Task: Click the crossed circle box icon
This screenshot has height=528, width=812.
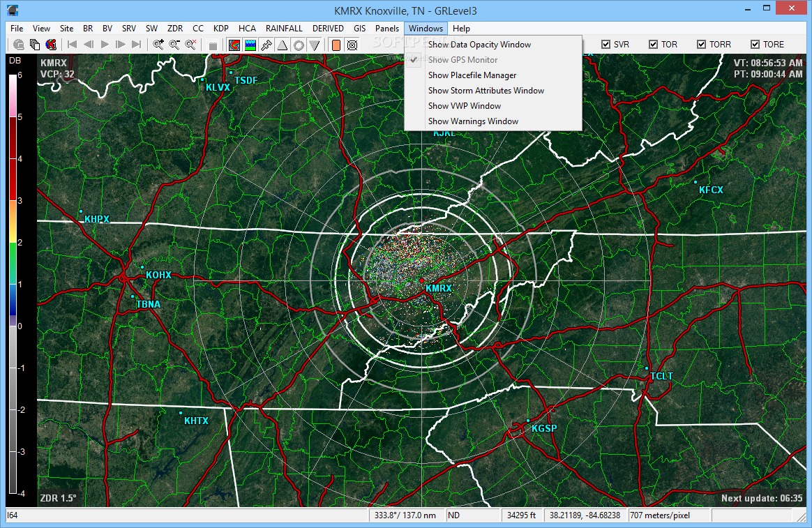Action: [352, 45]
